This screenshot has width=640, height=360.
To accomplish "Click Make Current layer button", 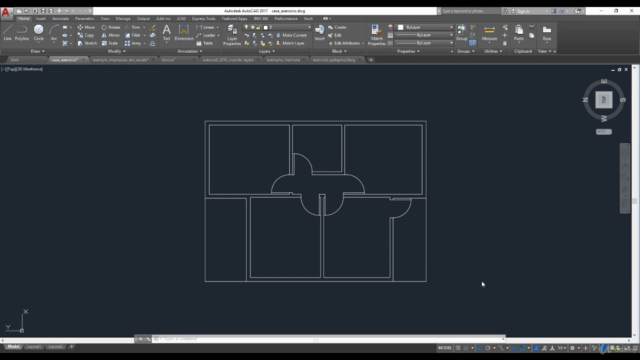I will pos(291,35).
